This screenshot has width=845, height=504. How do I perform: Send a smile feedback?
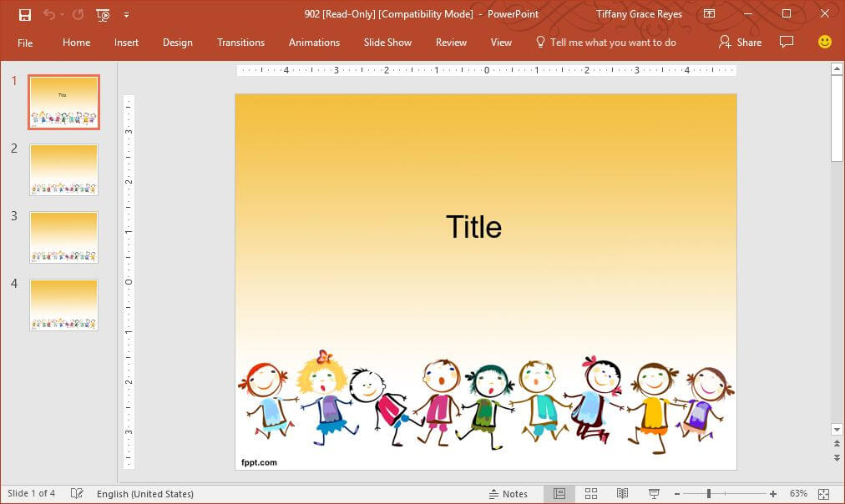[x=824, y=42]
